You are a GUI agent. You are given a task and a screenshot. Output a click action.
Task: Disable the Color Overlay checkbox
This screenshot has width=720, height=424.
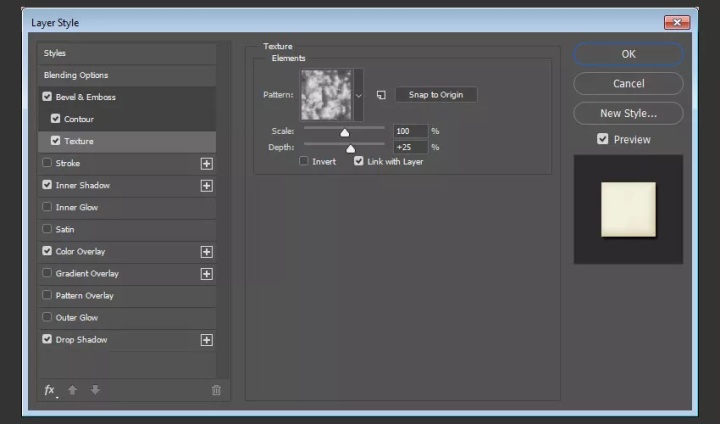coord(47,251)
